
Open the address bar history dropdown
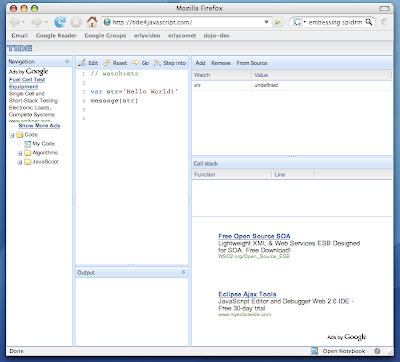pyautogui.click(x=266, y=22)
